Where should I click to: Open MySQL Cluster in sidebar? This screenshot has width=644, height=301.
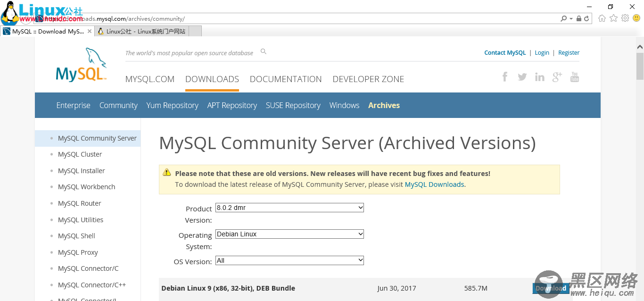point(80,154)
